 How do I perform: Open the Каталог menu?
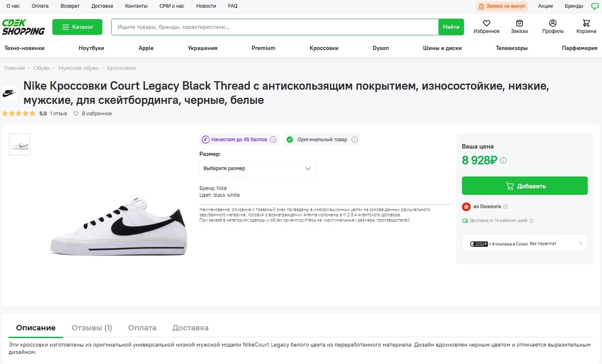pos(77,27)
